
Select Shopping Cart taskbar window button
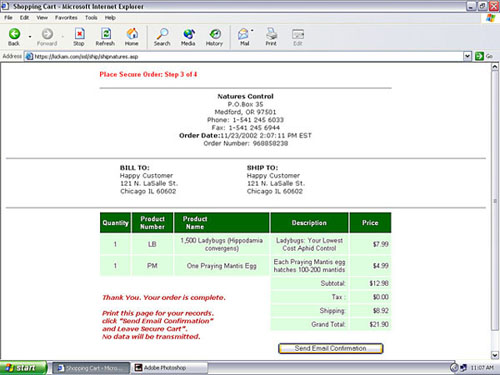click(91, 368)
